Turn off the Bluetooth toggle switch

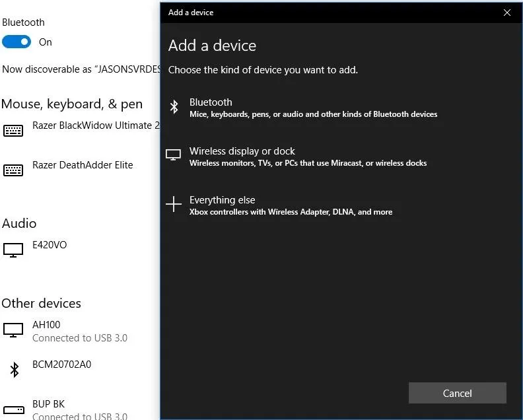[17, 42]
